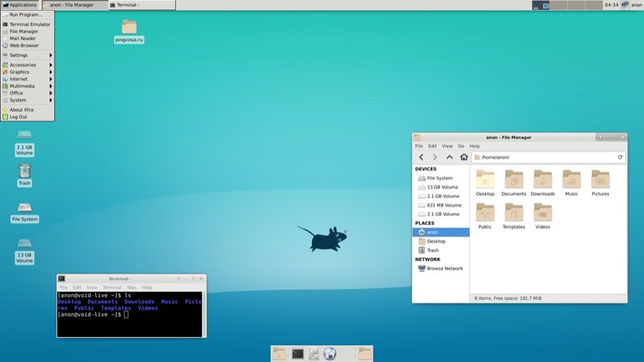The width and height of the screenshot is (644, 362).
Task: Select File System in the Devices sidebar
Action: point(441,178)
